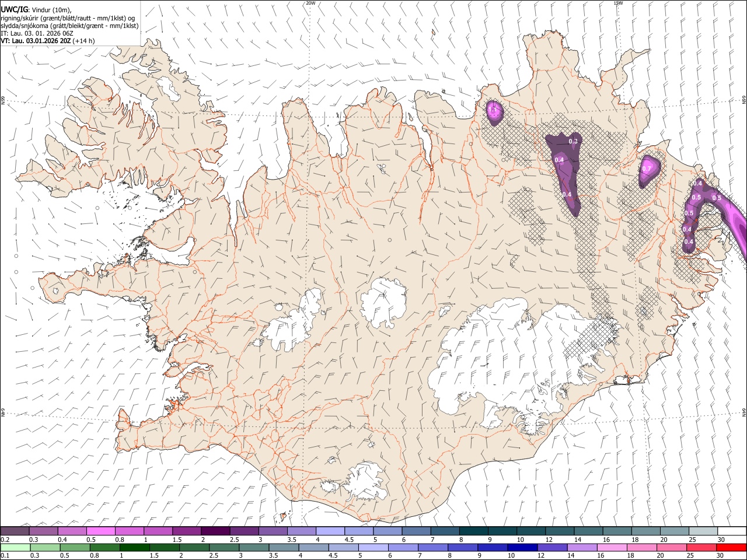Pick the darkest purple swatch starting at 2
Image resolution: width=747 pixels, height=560 pixels.
tap(215, 531)
